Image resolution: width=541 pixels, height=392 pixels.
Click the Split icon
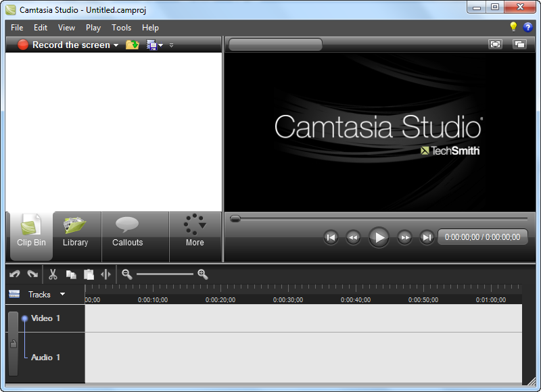(x=106, y=274)
